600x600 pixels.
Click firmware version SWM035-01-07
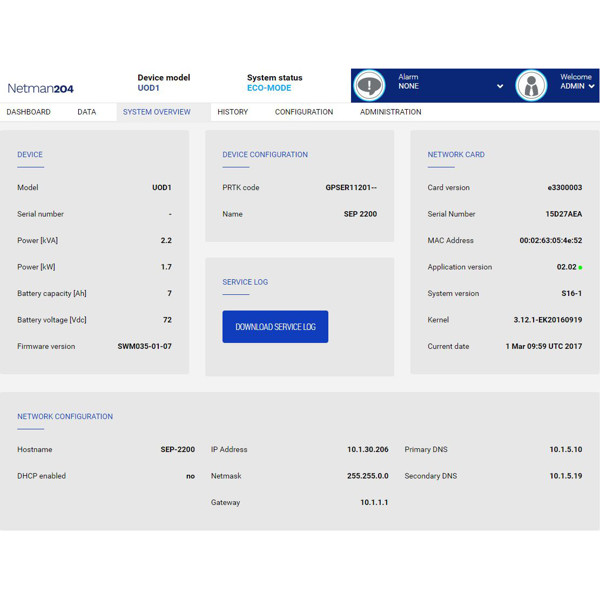(x=145, y=346)
